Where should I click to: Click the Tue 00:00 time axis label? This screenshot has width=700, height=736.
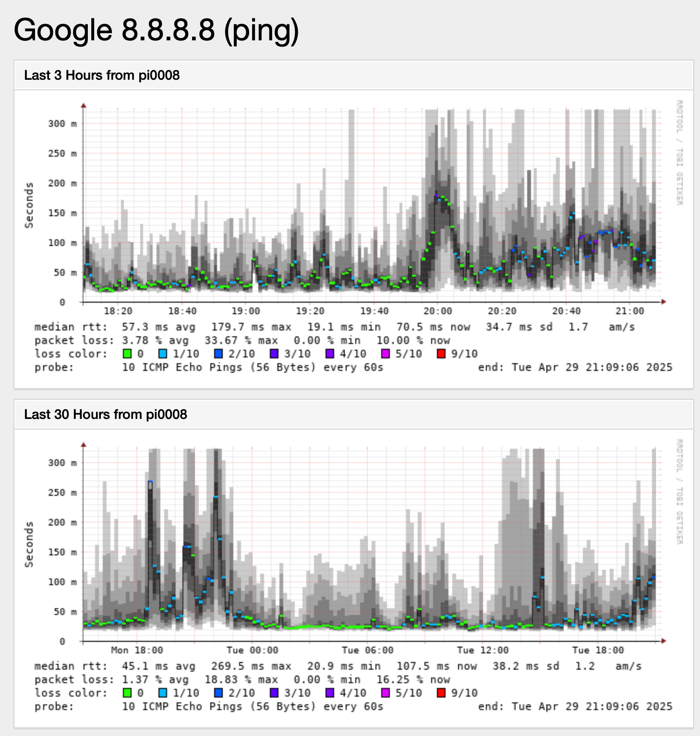[252, 650]
